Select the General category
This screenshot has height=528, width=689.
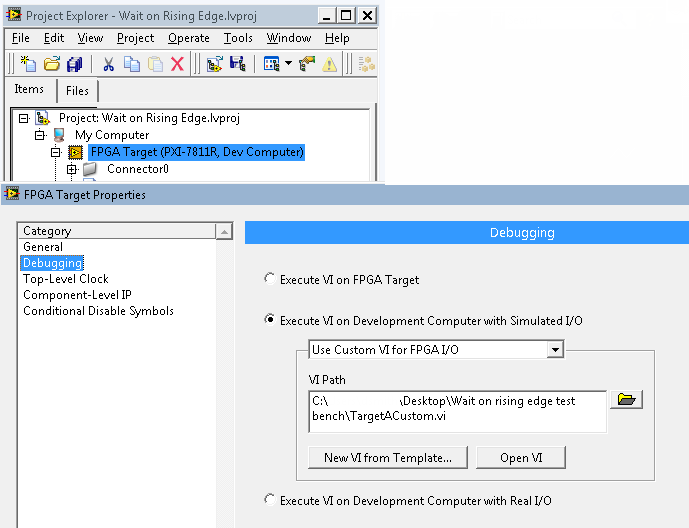click(43, 247)
